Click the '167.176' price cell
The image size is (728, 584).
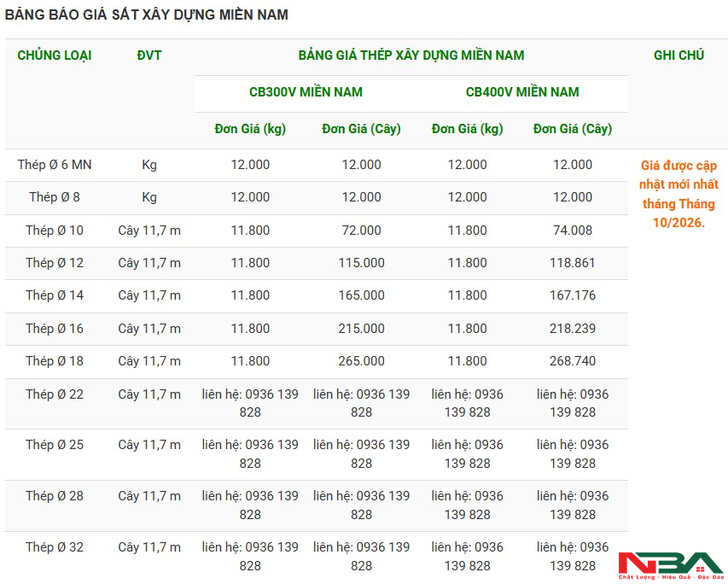point(573,295)
